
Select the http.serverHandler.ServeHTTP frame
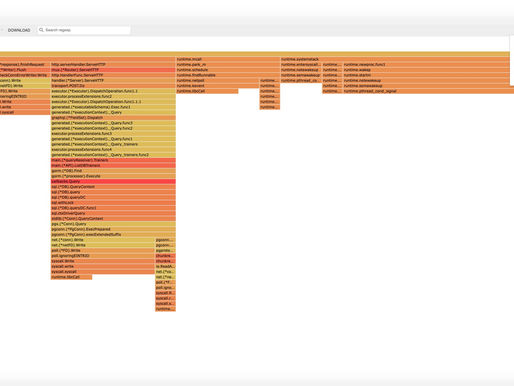tap(113, 64)
